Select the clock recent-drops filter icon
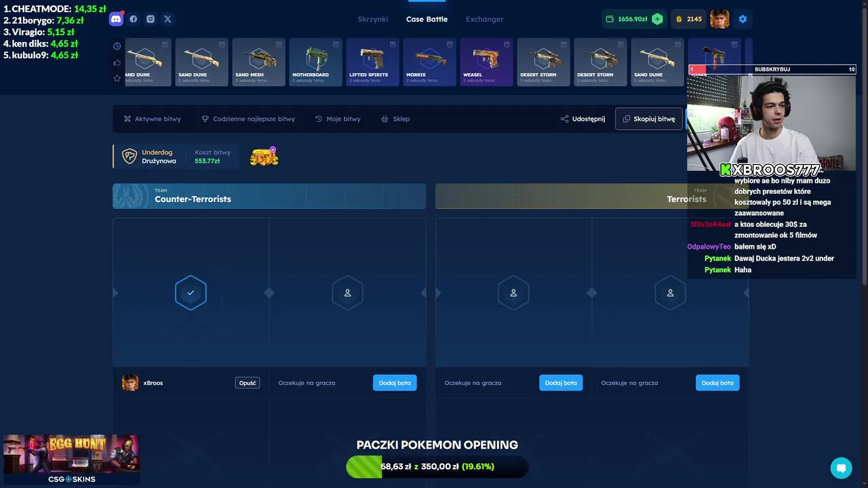868x488 pixels. coord(117,46)
